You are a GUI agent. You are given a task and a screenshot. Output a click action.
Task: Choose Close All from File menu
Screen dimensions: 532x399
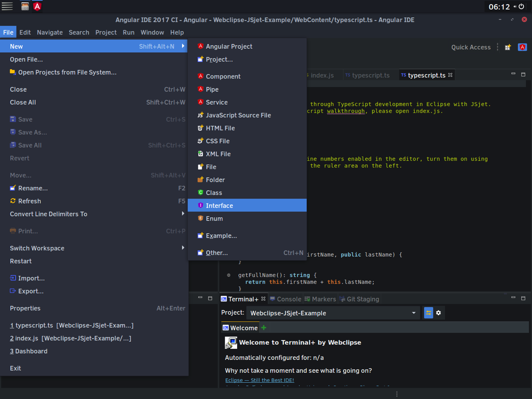pos(94,102)
